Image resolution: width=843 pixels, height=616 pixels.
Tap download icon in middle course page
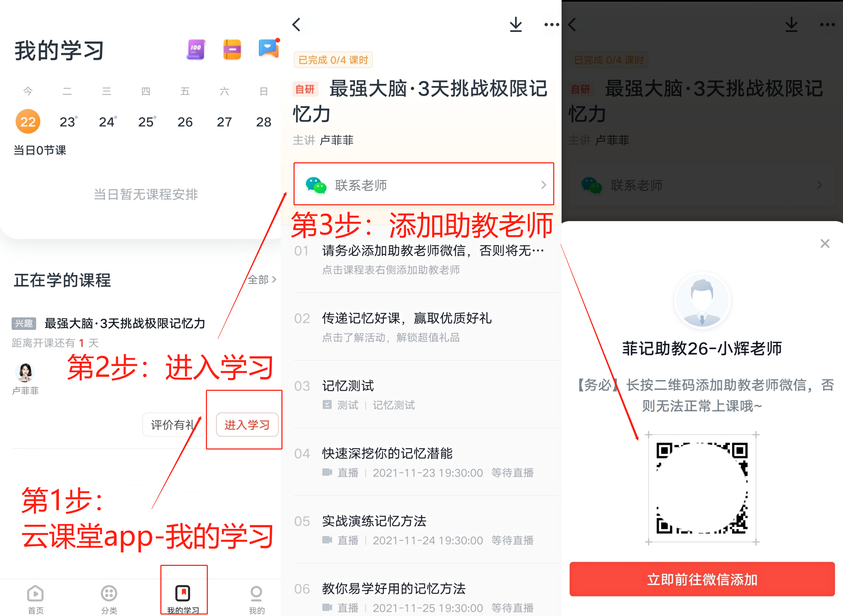[x=516, y=25]
